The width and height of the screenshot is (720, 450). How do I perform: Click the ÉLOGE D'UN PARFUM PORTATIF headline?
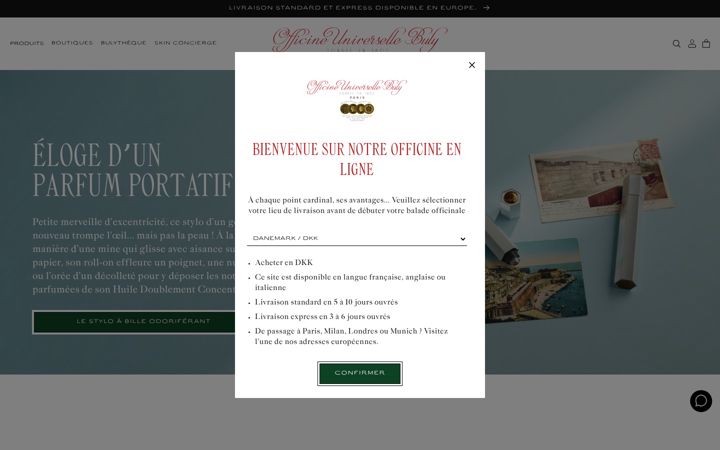[x=133, y=169]
